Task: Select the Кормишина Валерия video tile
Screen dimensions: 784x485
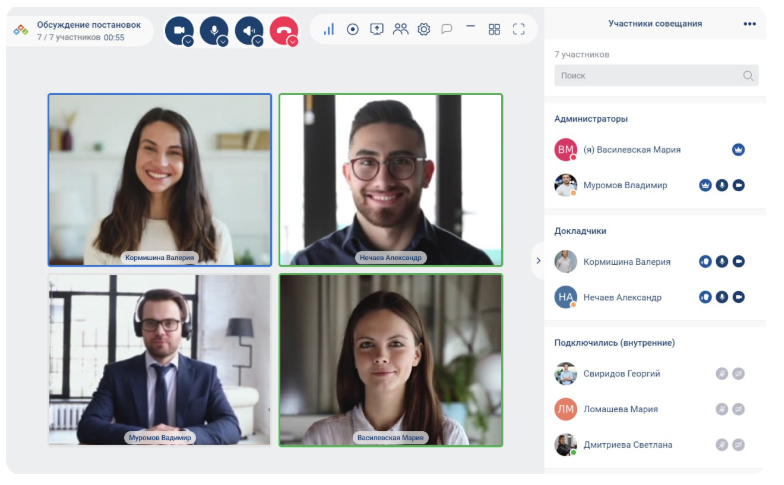Action: (x=160, y=180)
